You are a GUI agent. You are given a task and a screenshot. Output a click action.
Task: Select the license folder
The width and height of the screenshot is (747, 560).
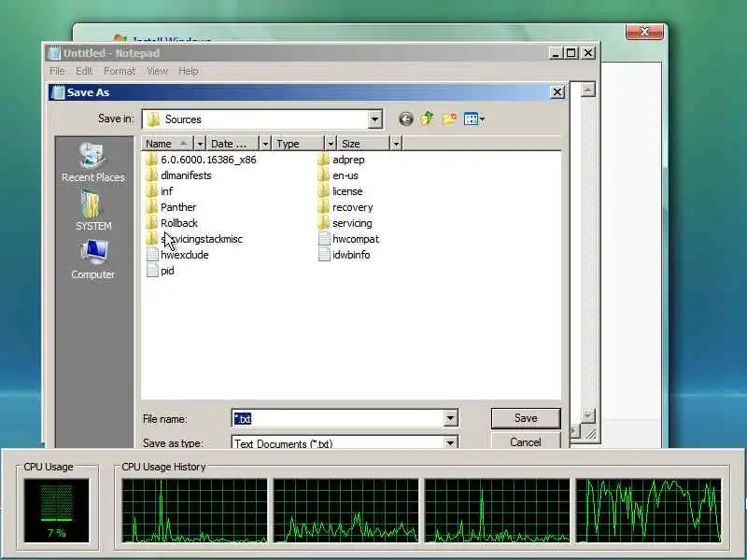pyautogui.click(x=340, y=191)
